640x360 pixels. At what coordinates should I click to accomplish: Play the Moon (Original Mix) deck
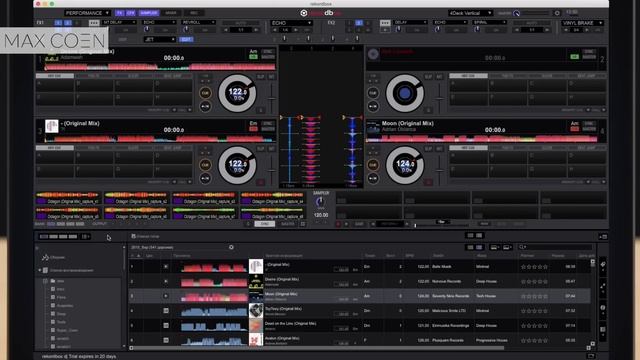[373, 178]
